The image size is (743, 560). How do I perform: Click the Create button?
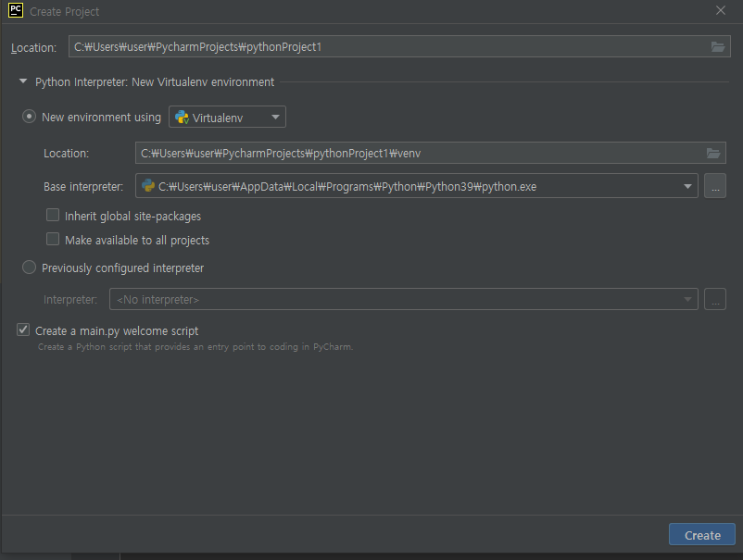[702, 535]
